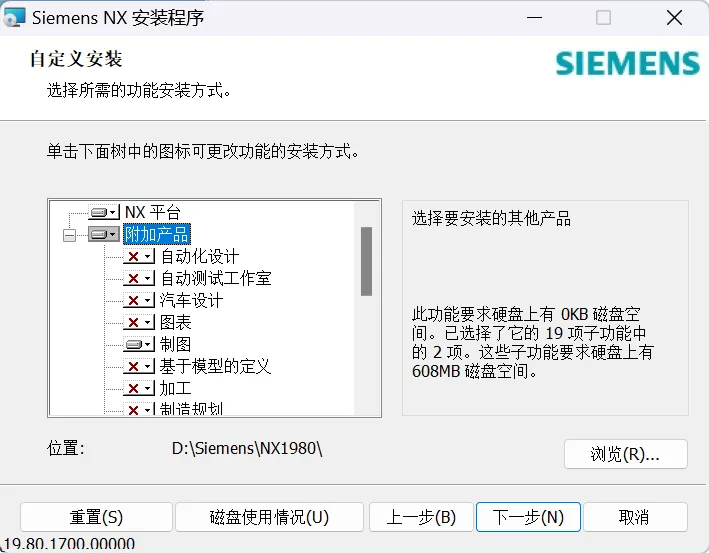Click the install path D:\Siemens\NX1980\
709x553 pixels.
point(247,449)
